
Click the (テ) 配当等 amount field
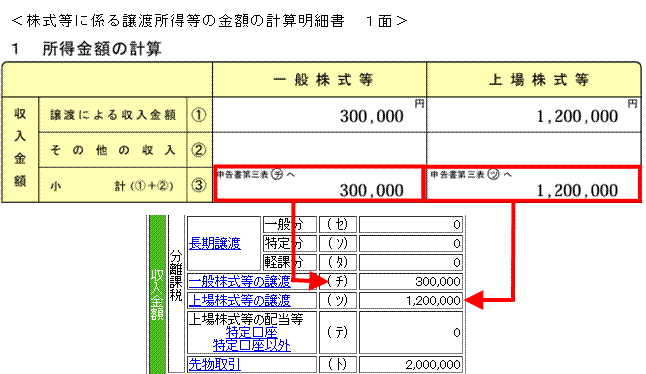pos(410,332)
